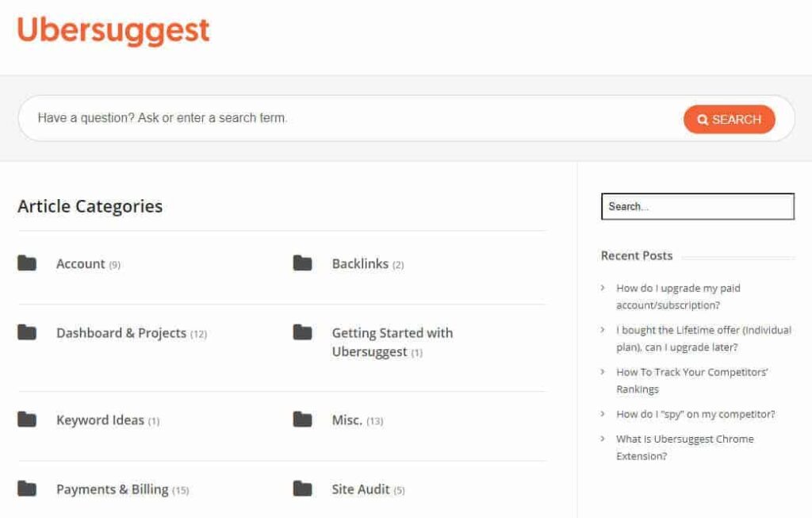Click the sidebar Search box
The image size is (812, 518).
tap(697, 206)
